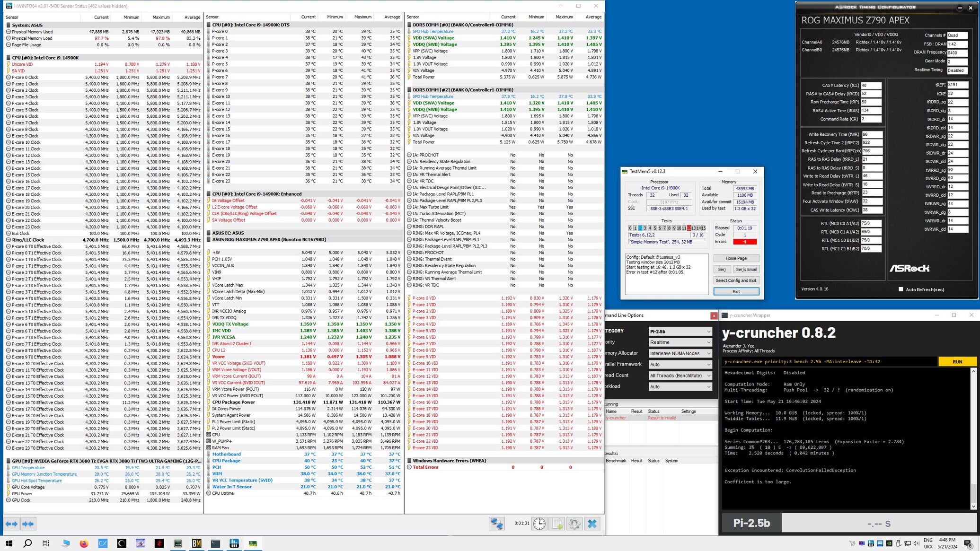980x551 pixels.
Task: Select test 2 blue box in TestMem5
Action: coord(640,228)
